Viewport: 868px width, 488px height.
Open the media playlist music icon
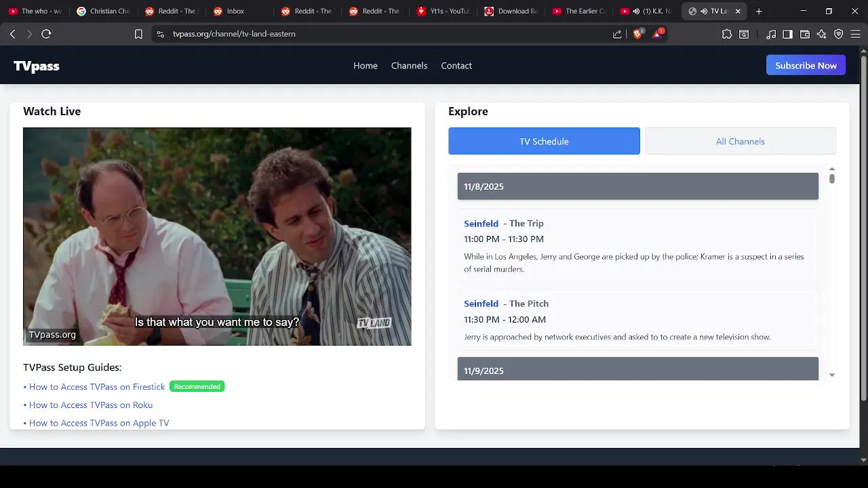[771, 34]
